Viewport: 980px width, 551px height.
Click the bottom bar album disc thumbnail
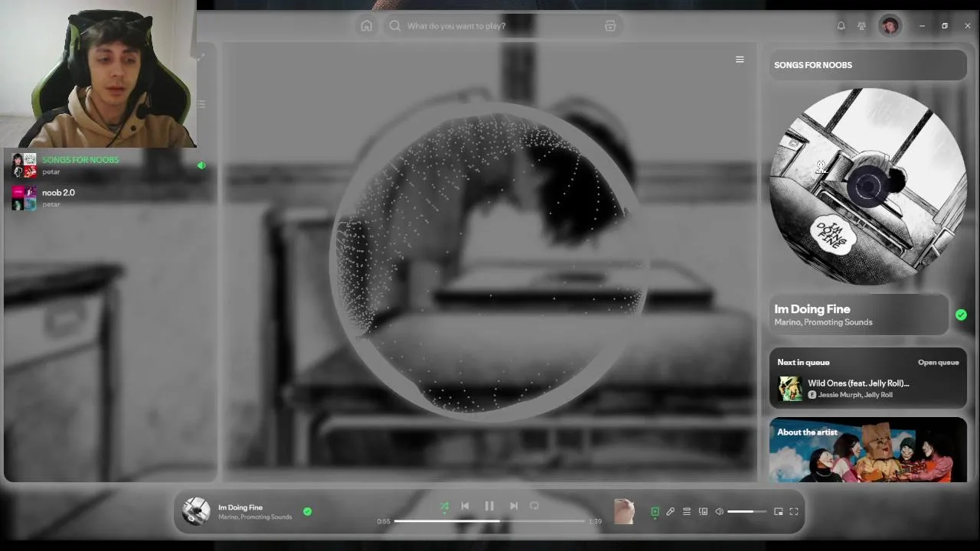tap(196, 511)
